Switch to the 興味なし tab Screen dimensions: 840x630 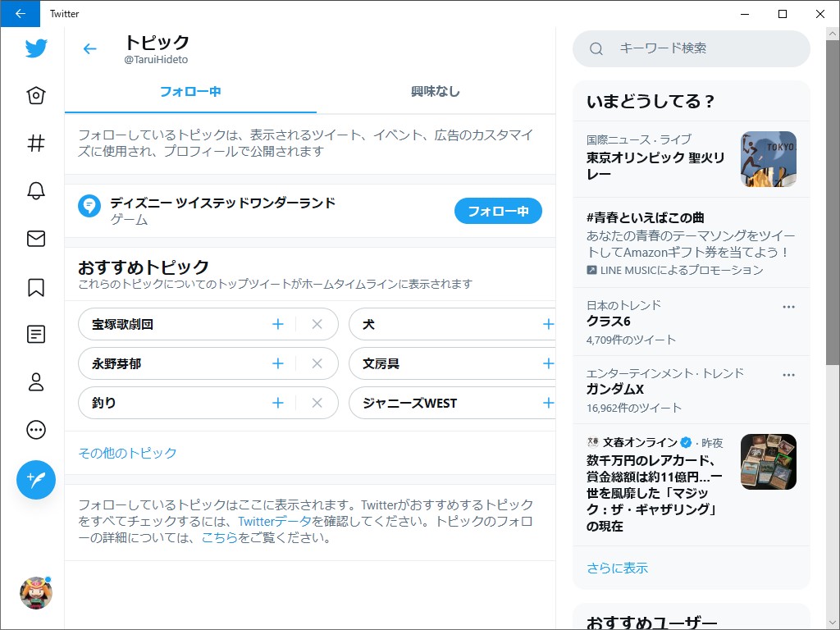pyautogui.click(x=436, y=93)
